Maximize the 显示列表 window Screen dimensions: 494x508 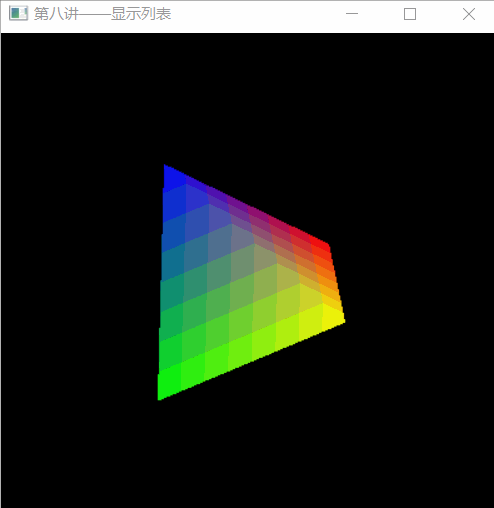coord(410,14)
